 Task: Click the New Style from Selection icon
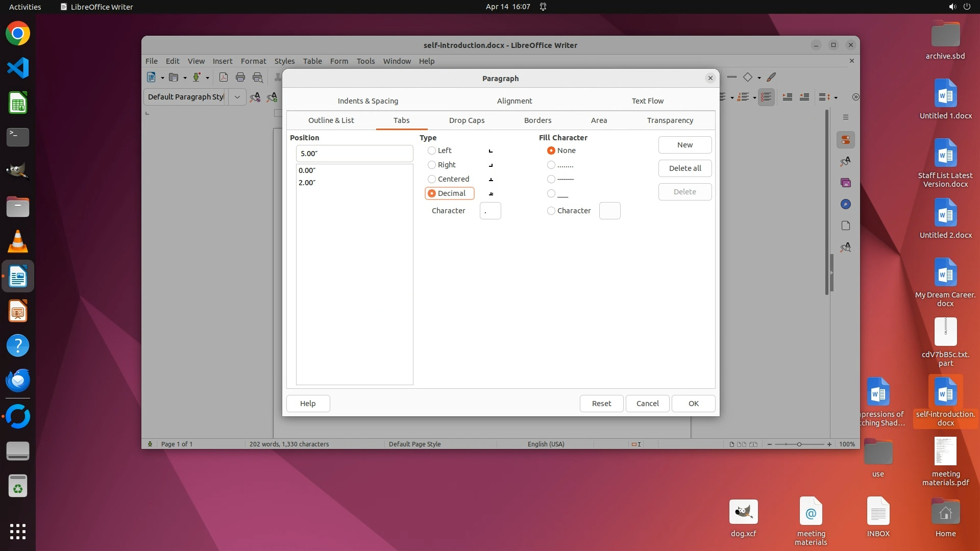click(272, 97)
